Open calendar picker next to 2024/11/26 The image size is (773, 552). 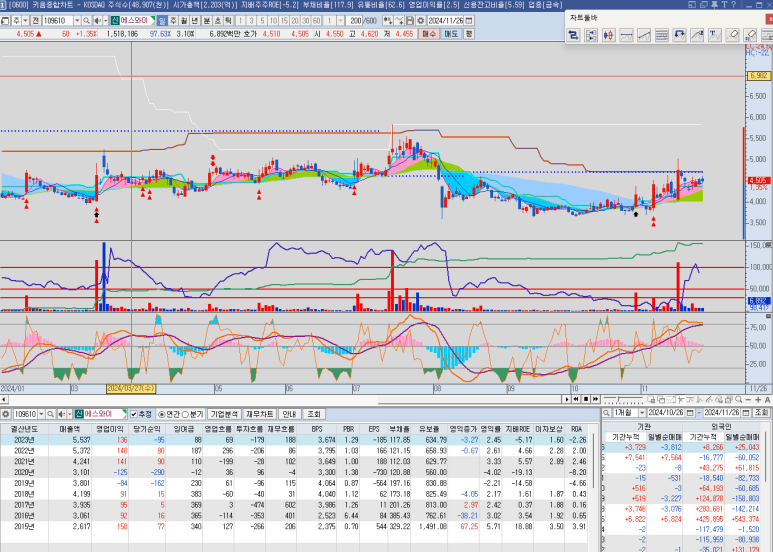pos(469,21)
